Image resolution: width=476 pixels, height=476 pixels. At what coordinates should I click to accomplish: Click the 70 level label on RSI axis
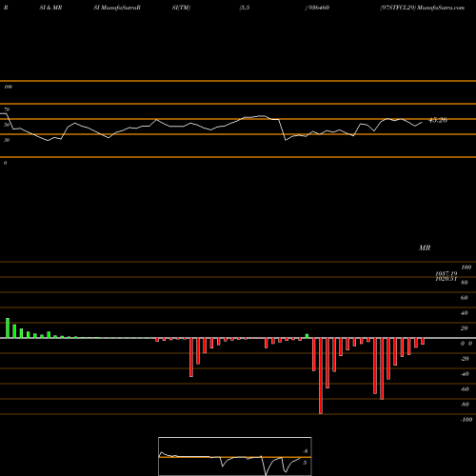pyautogui.click(x=7, y=109)
